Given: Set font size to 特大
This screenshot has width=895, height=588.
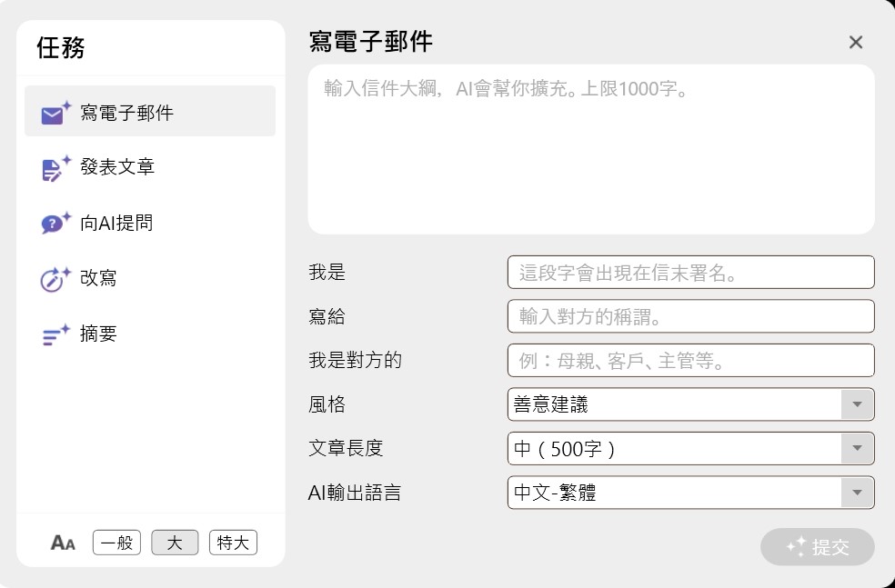Looking at the screenshot, I should pyautogui.click(x=234, y=543).
